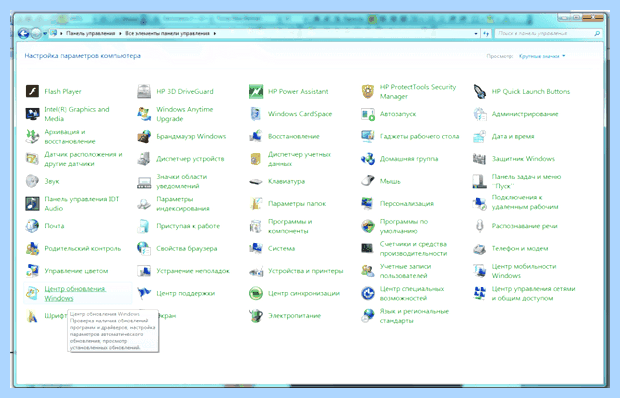Open the Устранение неполадок link

click(x=193, y=271)
